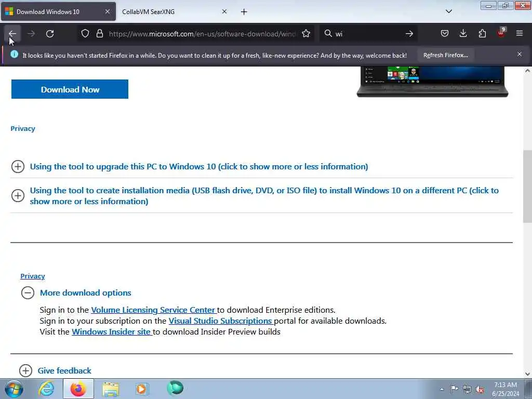Dismiss the Firefox refresh notification bar

coord(520,54)
